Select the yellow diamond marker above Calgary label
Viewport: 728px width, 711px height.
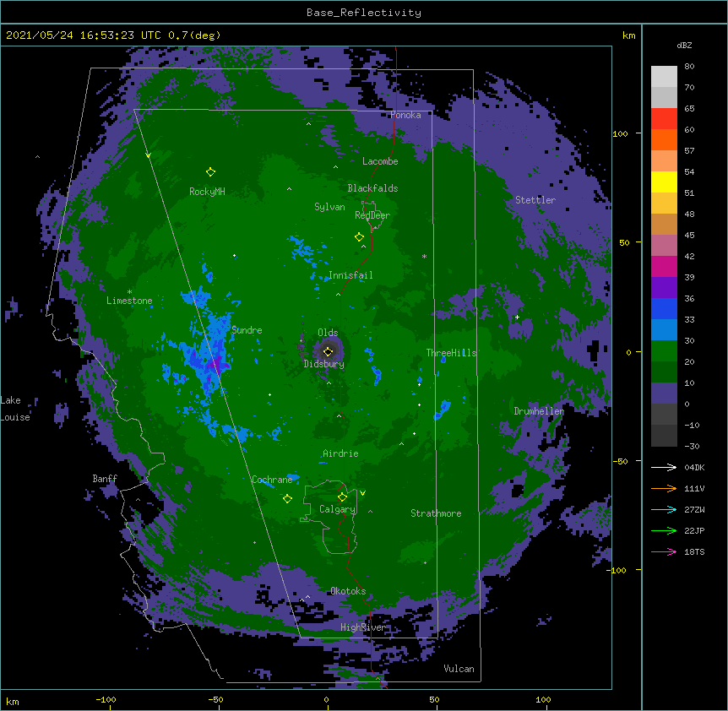(342, 497)
